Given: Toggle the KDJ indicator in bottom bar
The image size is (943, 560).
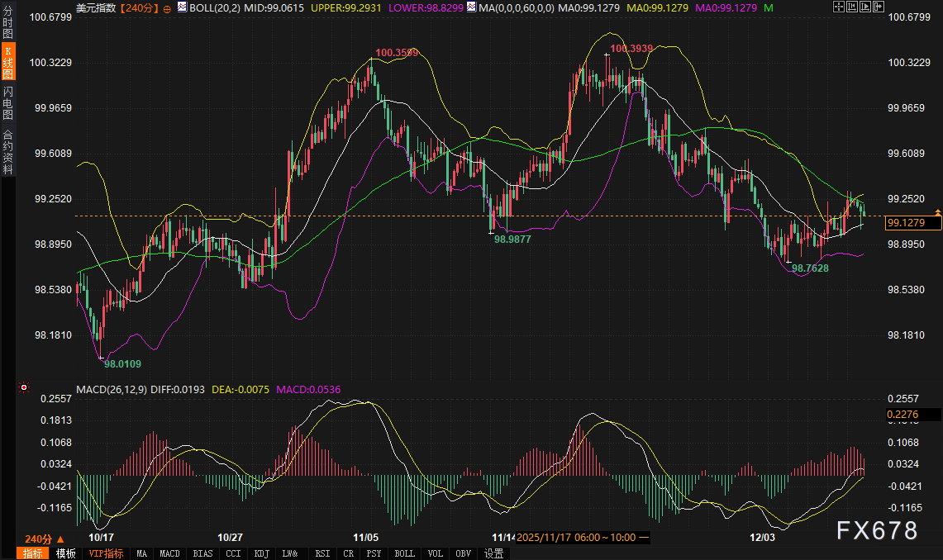Looking at the screenshot, I should (261, 553).
